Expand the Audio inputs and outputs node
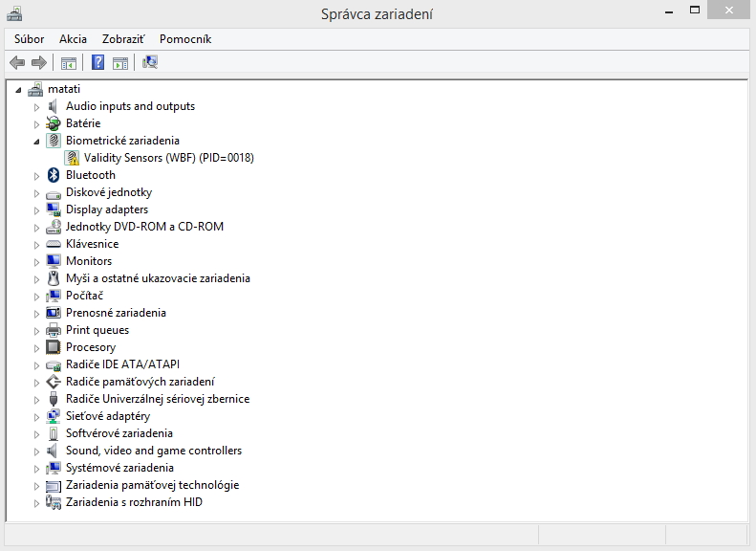 [x=36, y=107]
